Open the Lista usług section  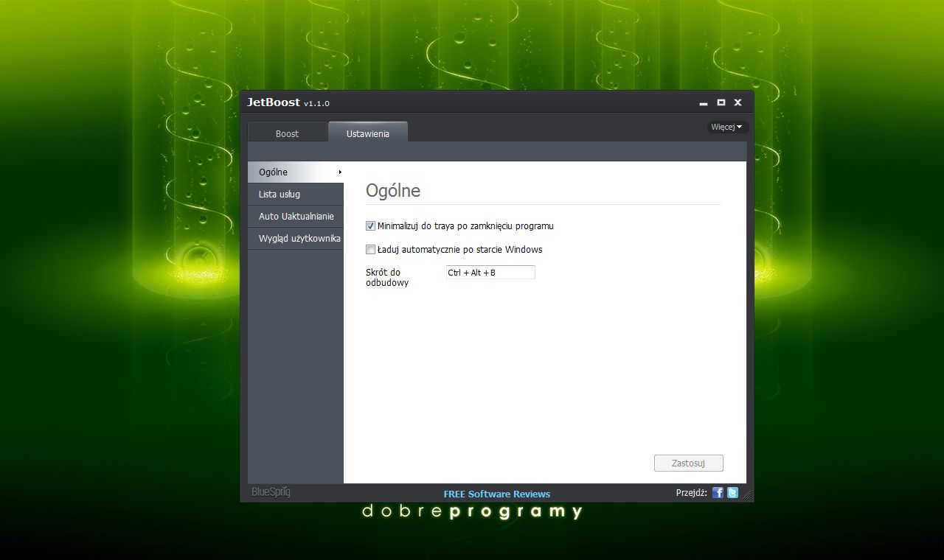(x=296, y=195)
